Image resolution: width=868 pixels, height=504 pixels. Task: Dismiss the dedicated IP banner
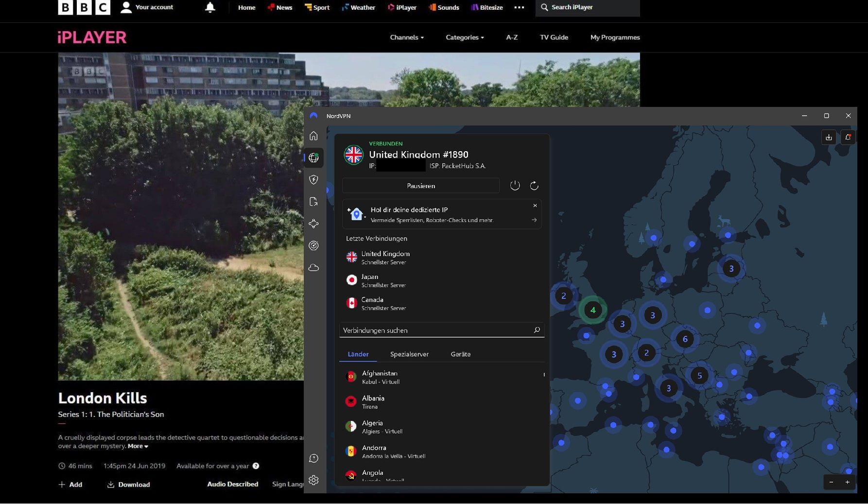point(535,206)
